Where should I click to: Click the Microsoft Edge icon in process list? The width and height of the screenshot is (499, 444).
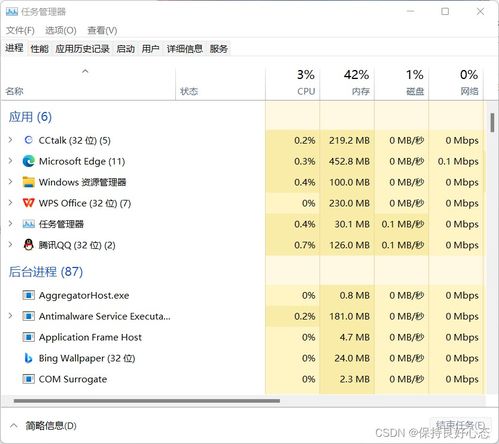[x=29, y=161]
